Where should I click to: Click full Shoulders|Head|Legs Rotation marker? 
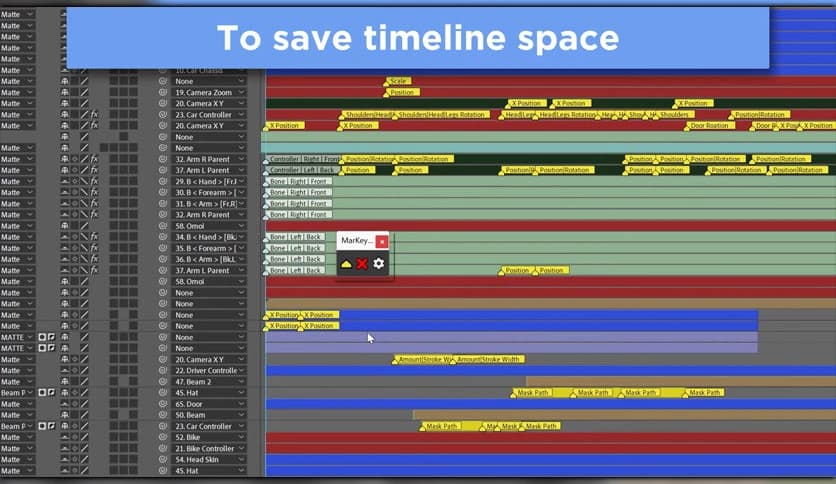(x=440, y=115)
